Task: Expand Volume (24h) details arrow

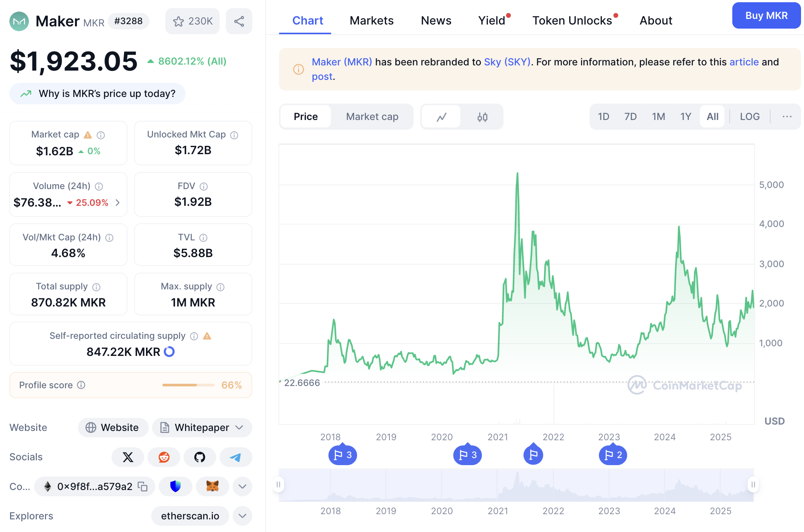Action: pos(117,202)
